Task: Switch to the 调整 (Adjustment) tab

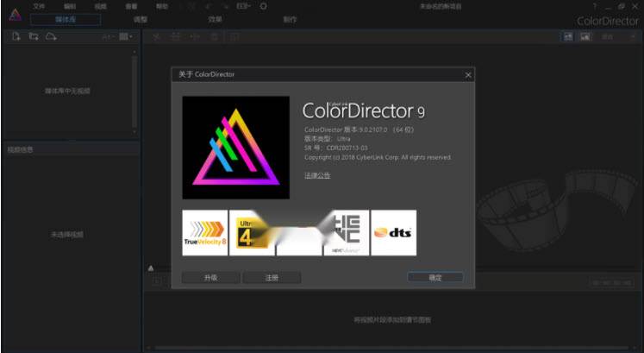Action: tap(141, 19)
